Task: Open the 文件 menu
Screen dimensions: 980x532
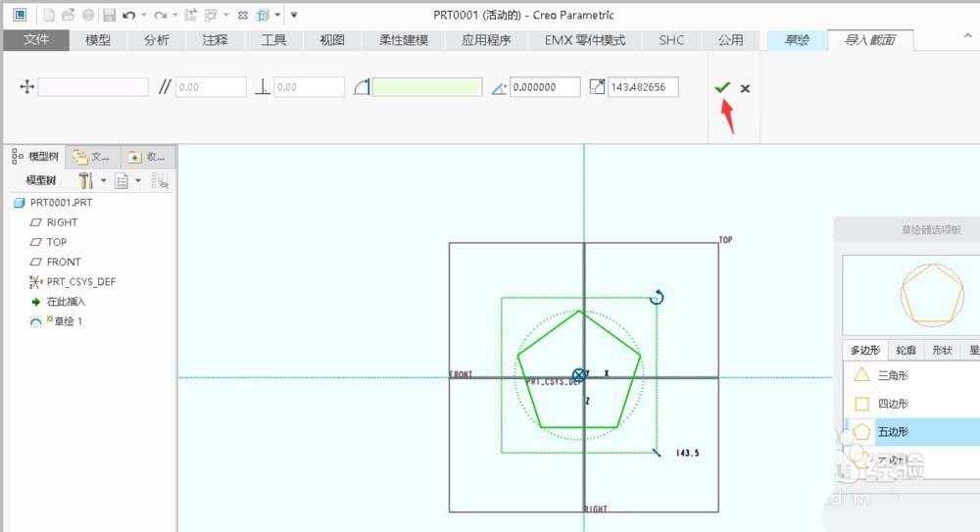Action: point(36,40)
